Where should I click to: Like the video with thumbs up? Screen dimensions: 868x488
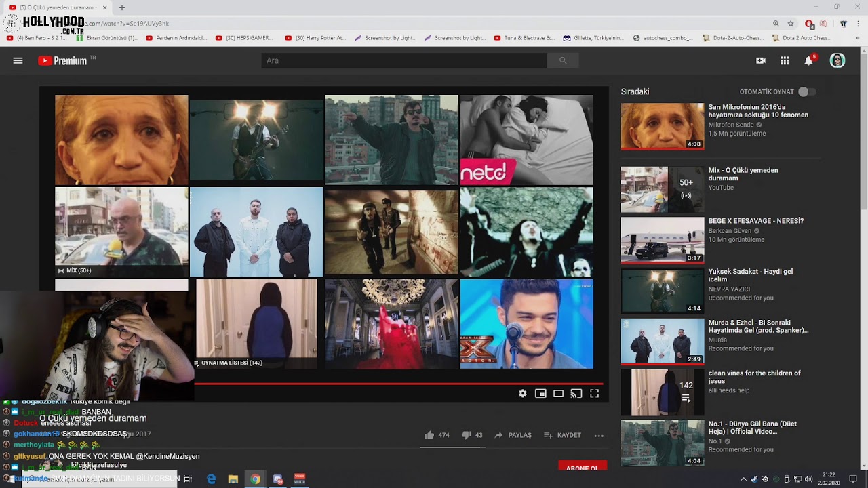(429, 435)
